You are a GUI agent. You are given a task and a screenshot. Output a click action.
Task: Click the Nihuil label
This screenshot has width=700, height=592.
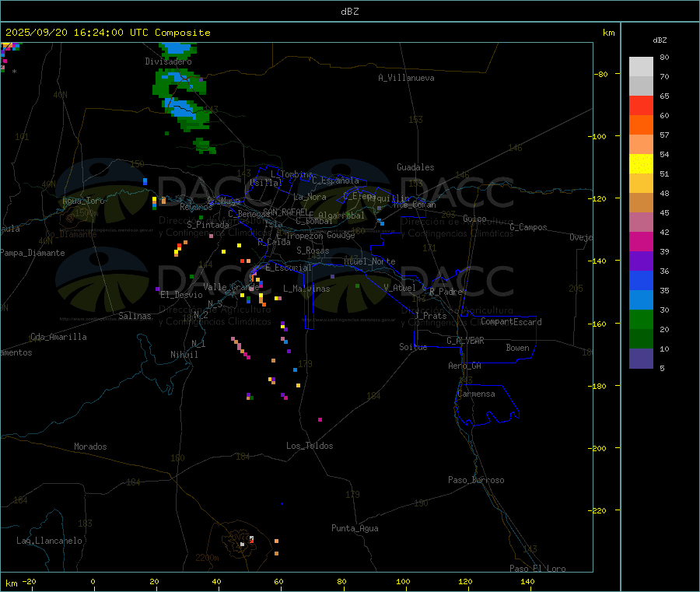click(184, 355)
